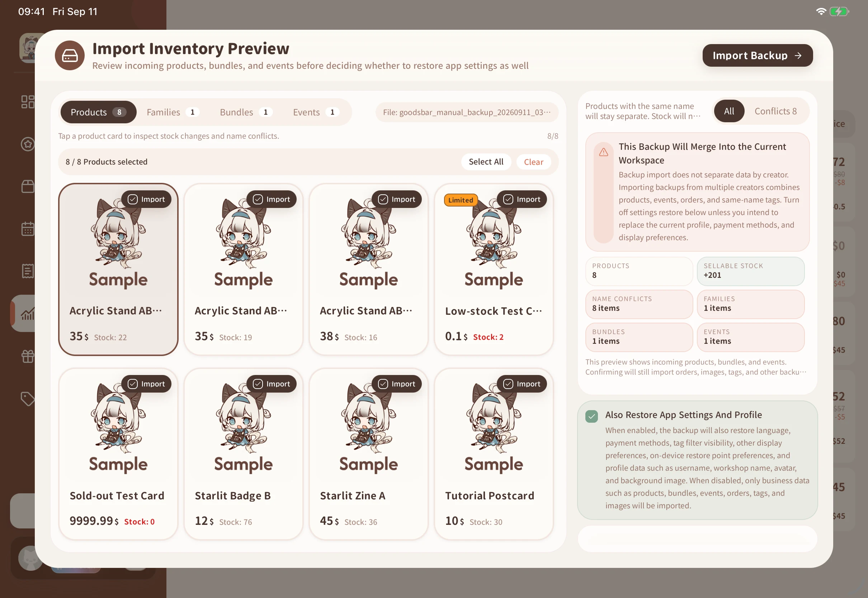Screen dimensions: 868x598
Task: Open the Events tab
Action: [316, 112]
